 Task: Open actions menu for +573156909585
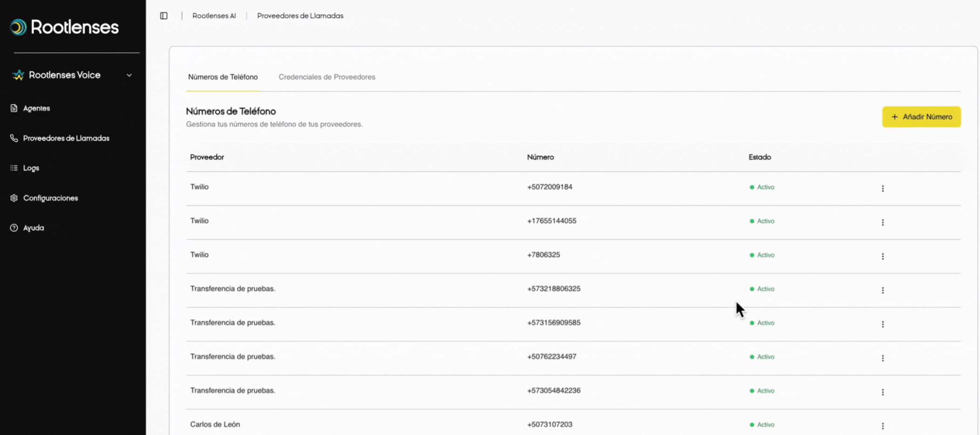(x=882, y=325)
